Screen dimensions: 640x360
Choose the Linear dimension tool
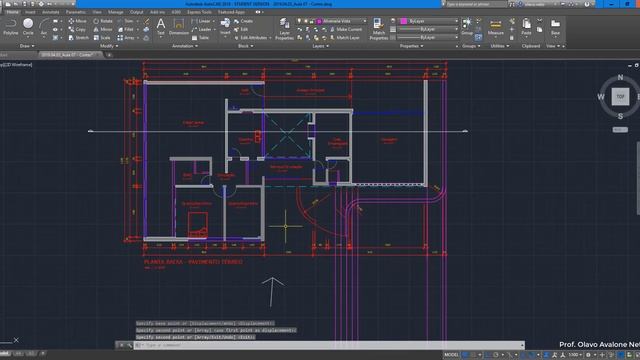[x=201, y=21]
